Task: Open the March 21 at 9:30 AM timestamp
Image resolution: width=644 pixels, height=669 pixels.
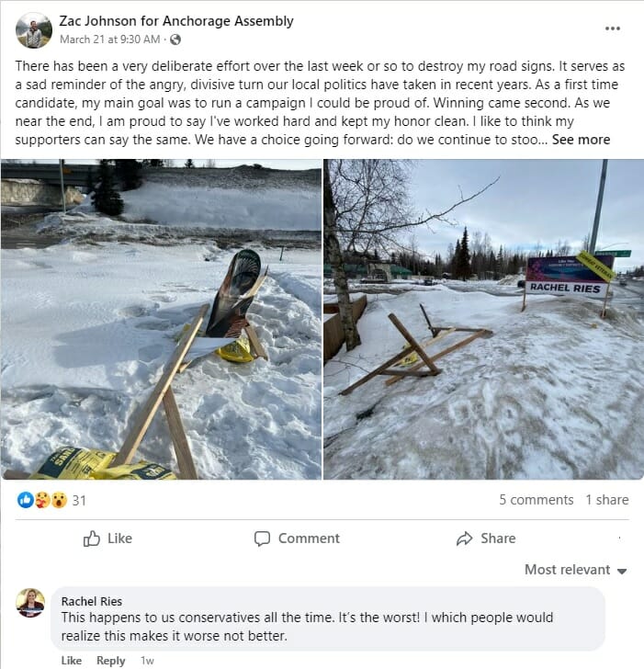Action: point(109,40)
